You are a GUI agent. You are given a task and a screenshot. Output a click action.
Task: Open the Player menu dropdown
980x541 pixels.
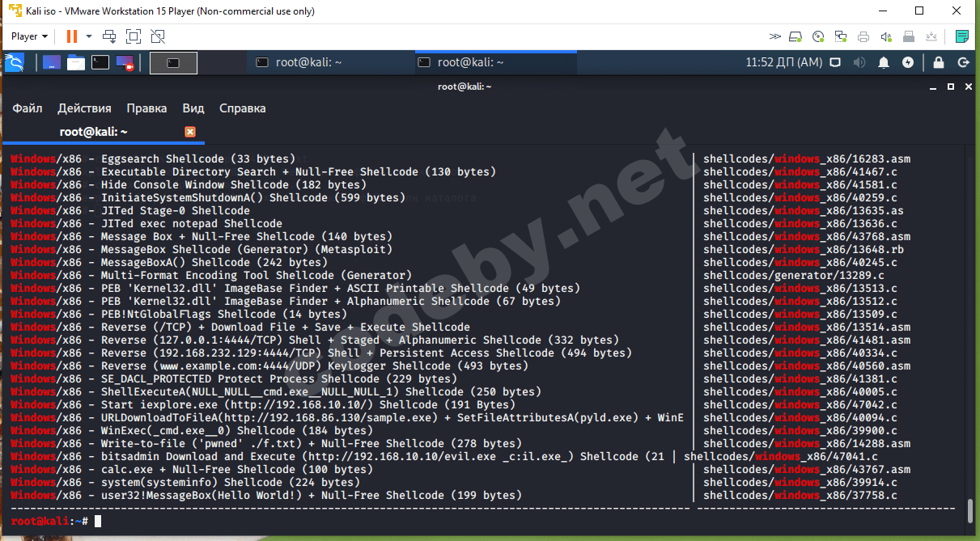(29, 36)
